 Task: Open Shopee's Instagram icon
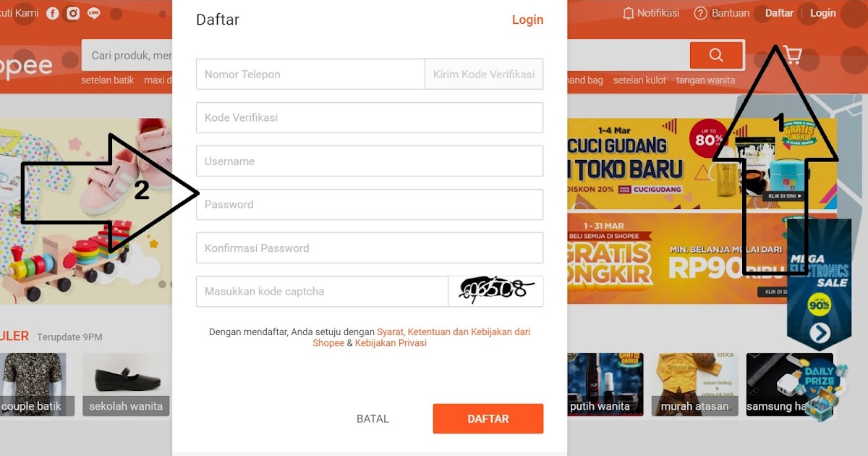pyautogui.click(x=73, y=13)
